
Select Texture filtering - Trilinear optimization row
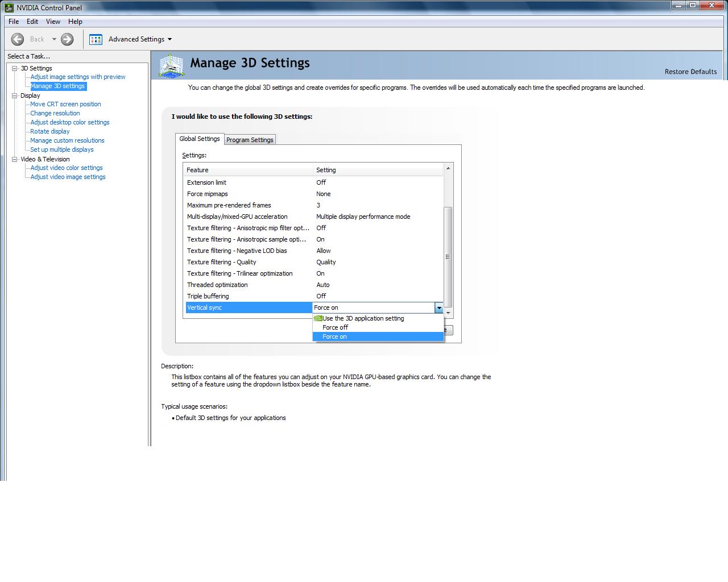tap(313, 273)
